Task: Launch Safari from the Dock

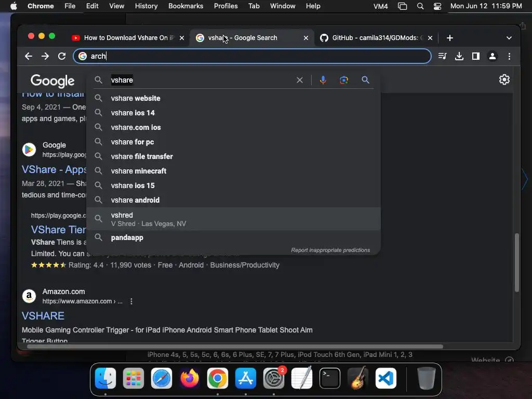Action: tap(162, 378)
